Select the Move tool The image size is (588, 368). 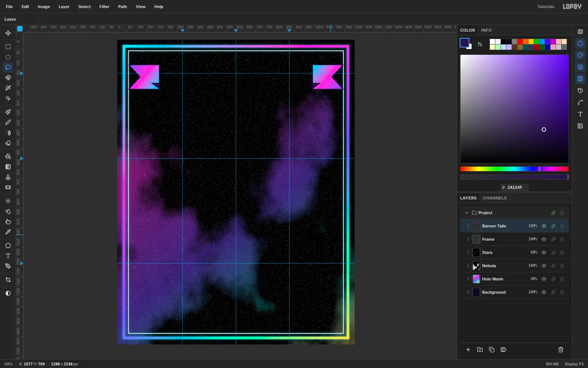8,33
